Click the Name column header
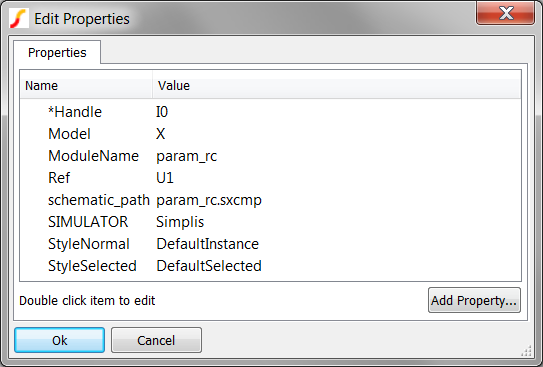 pos(86,86)
